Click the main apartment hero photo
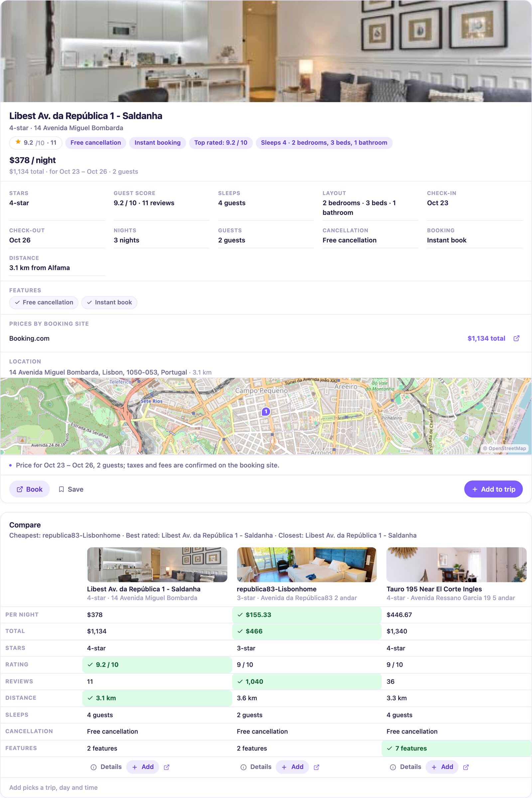This screenshot has height=798, width=532. point(266,51)
